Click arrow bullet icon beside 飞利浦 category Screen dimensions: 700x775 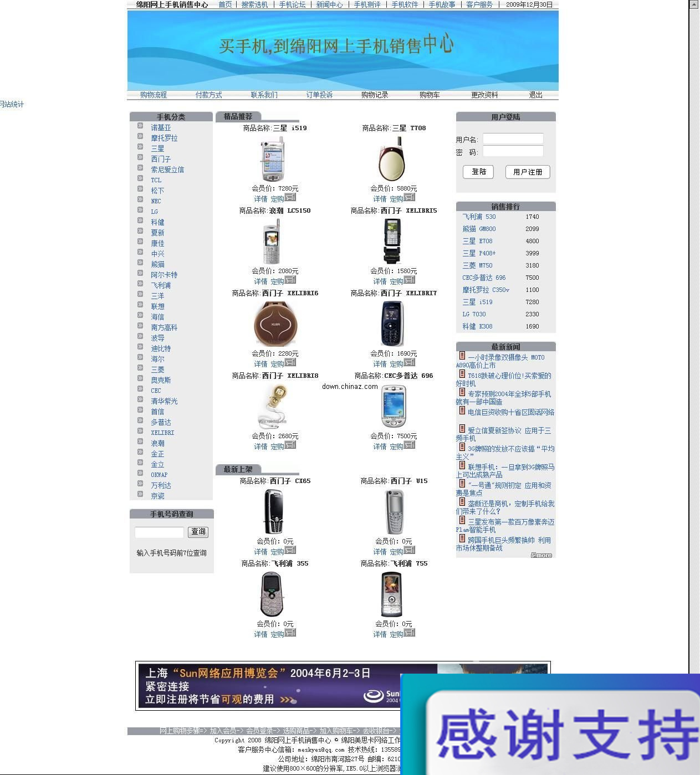coord(140,284)
